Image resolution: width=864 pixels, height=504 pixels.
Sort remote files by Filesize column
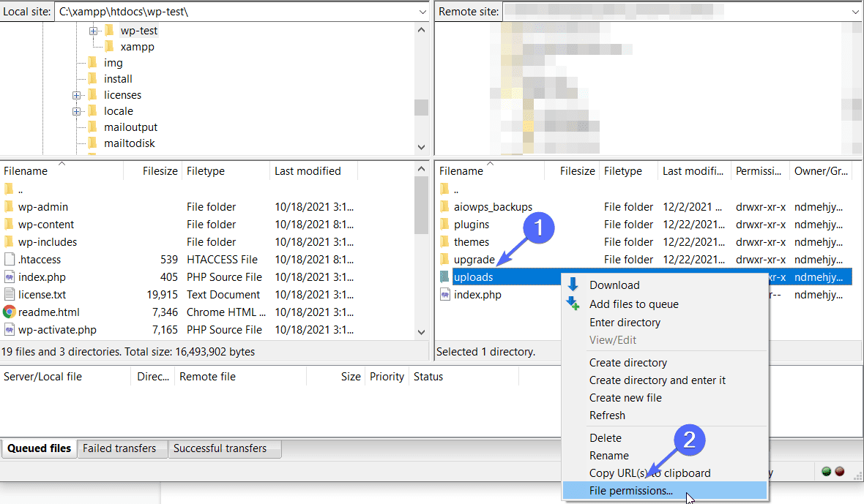point(576,170)
